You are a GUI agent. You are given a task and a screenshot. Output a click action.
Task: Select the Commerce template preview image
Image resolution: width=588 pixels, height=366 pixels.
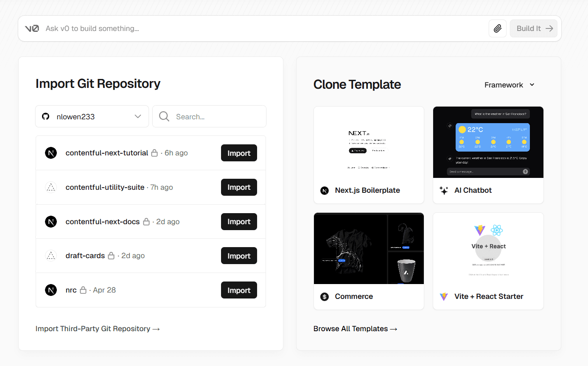point(369,248)
